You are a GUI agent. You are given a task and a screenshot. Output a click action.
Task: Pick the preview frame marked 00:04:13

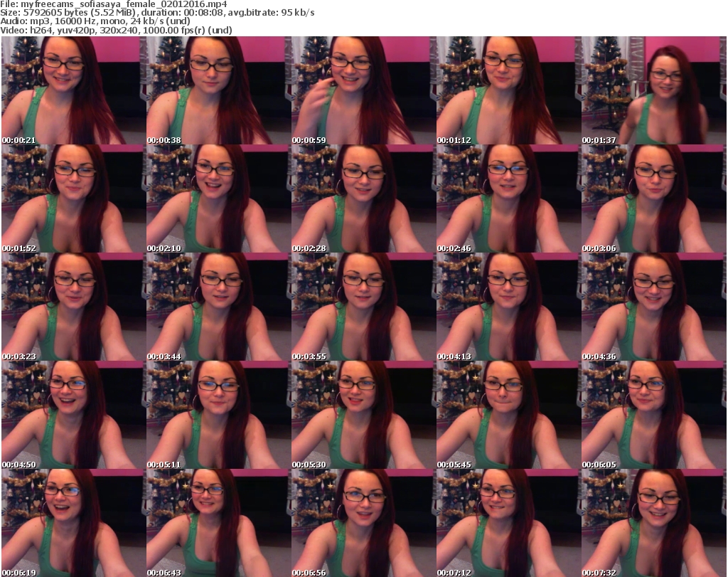pos(508,307)
